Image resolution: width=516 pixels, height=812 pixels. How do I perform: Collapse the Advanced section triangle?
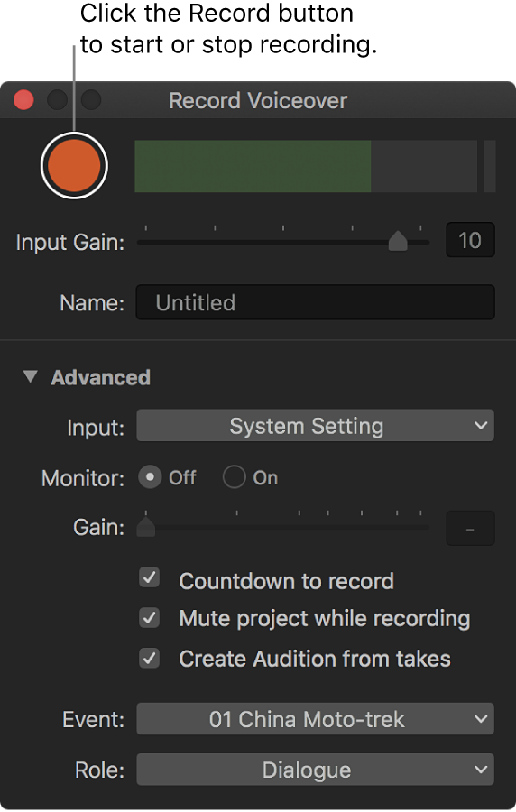click(31, 376)
